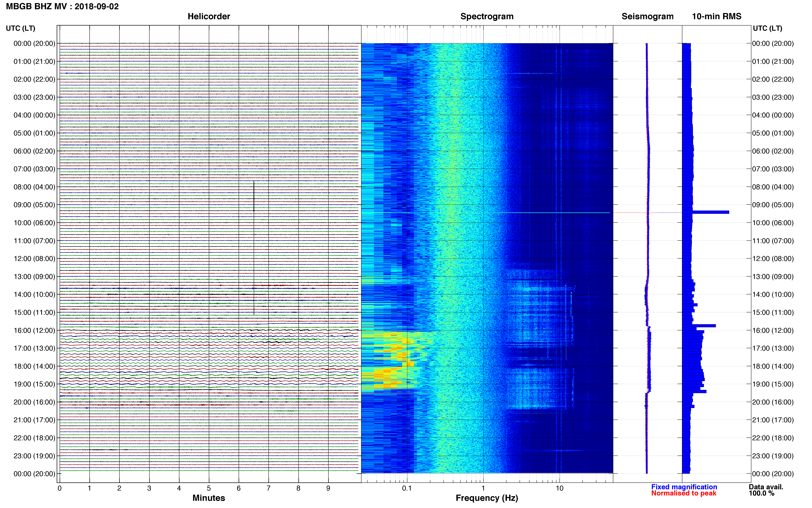Image resolution: width=812 pixels, height=508 pixels.
Task: Select the Spectrogram panel heading
Action: coord(487,16)
